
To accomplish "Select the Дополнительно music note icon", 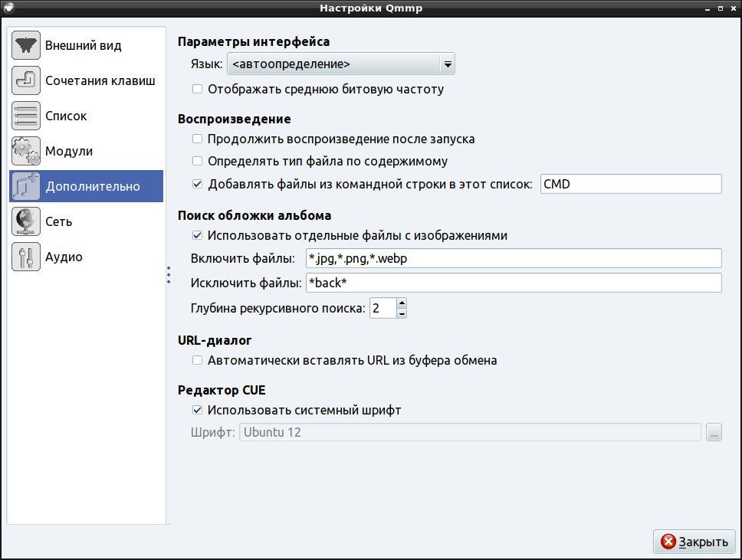I will (26, 186).
